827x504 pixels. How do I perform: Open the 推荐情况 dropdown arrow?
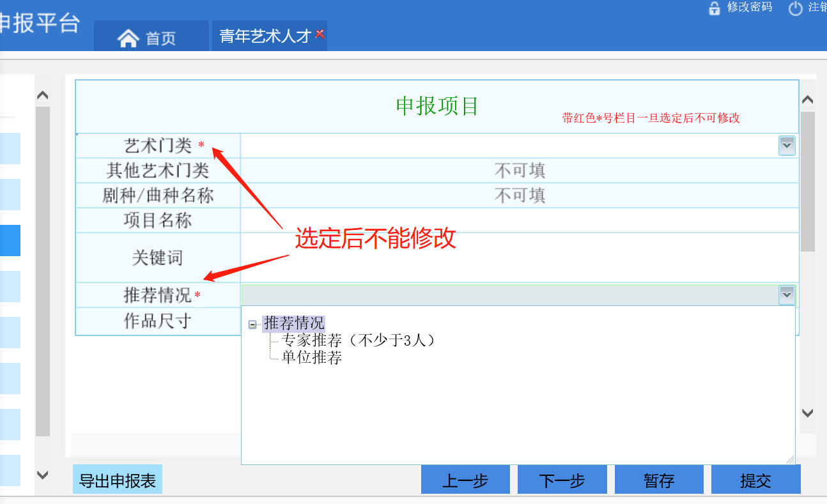point(787,294)
